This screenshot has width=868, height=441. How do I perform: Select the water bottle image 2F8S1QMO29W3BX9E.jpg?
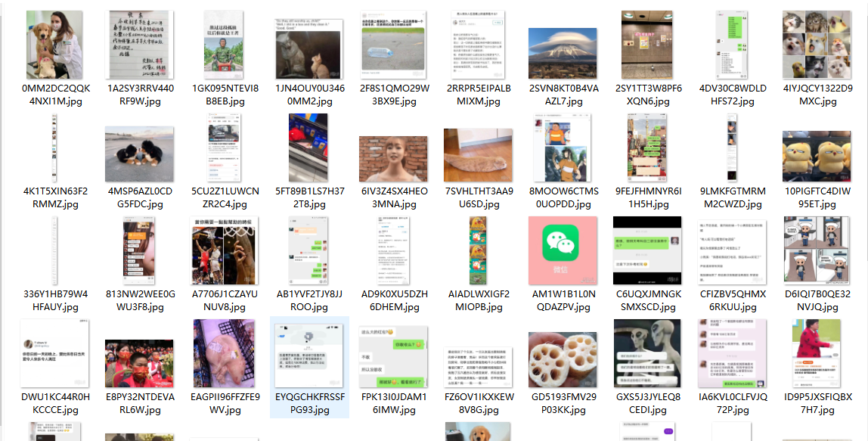[x=394, y=45]
